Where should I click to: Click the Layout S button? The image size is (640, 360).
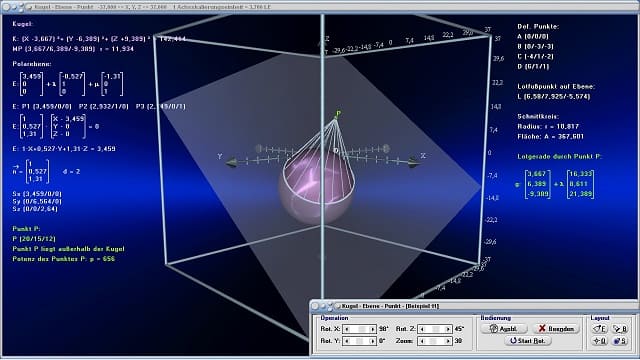[x=620, y=341]
